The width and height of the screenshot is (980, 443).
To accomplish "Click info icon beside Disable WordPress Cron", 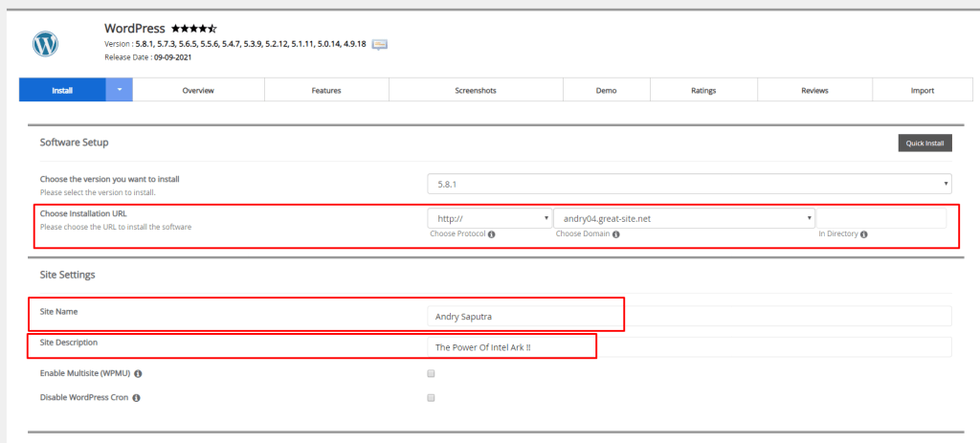I will click(x=136, y=396).
